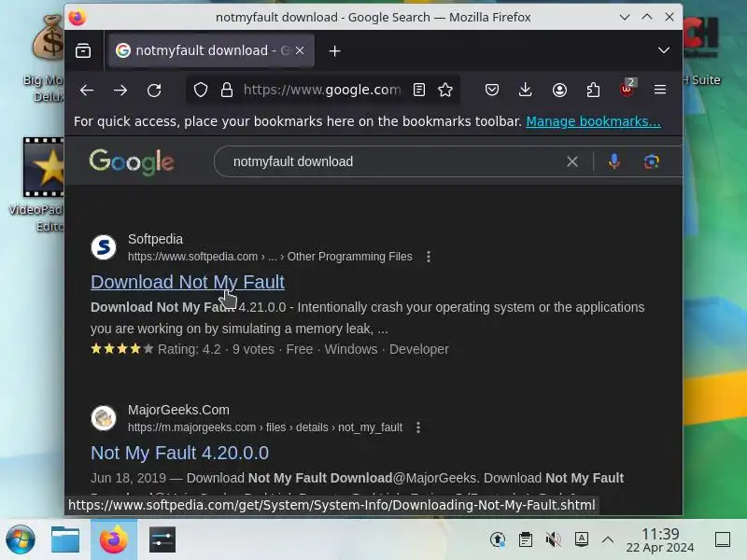Click the Softpedia site name
Viewport: 747px width, 560px height.
tap(155, 239)
